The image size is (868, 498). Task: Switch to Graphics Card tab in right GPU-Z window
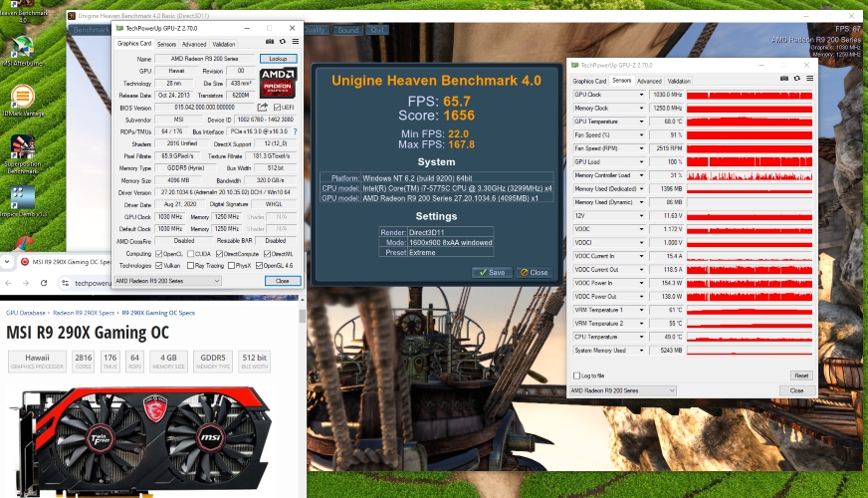(x=589, y=81)
